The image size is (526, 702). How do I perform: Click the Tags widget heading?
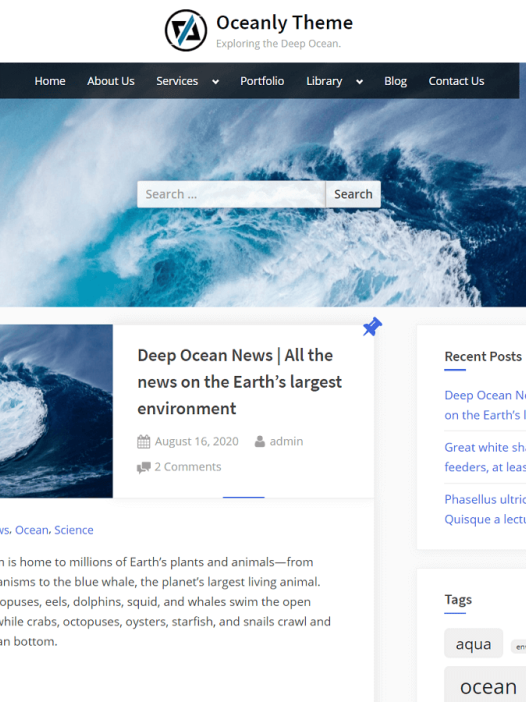click(458, 599)
